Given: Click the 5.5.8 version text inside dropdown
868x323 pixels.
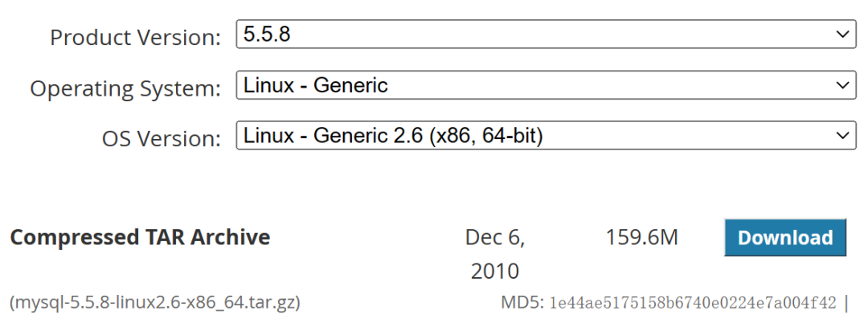Looking at the screenshot, I should point(267,35).
